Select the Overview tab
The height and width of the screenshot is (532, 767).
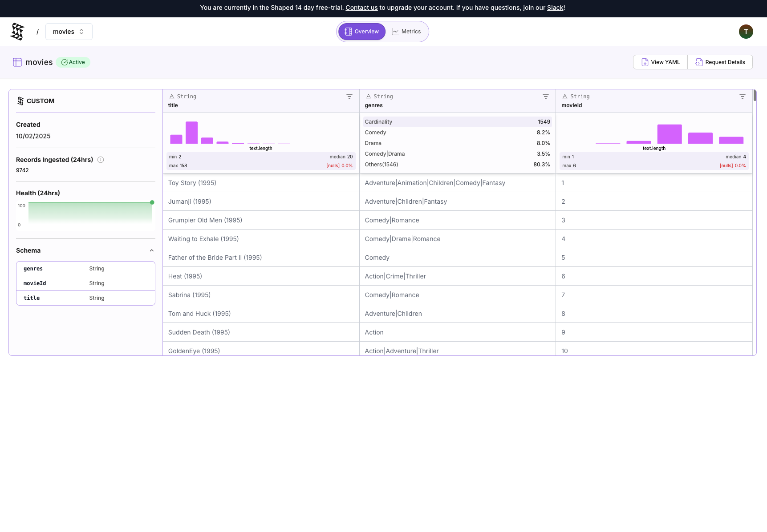pyautogui.click(x=361, y=32)
